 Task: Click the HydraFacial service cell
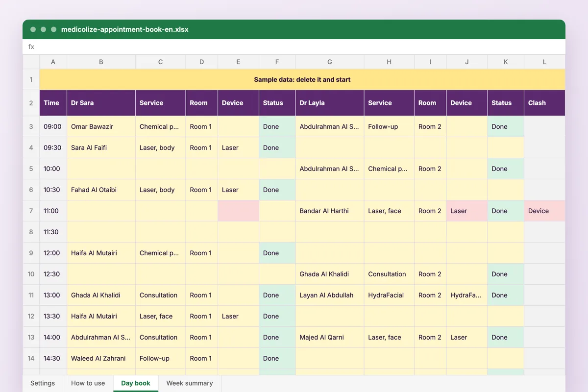click(x=389, y=295)
